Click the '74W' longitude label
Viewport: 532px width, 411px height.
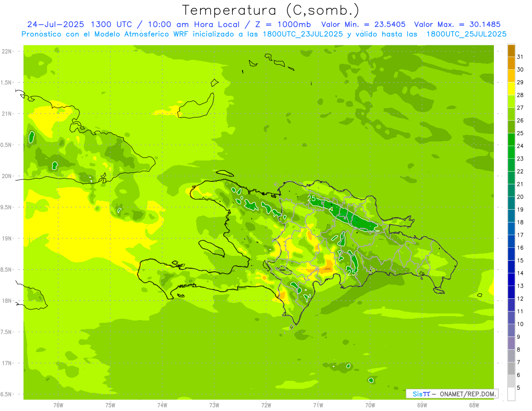pos(162,405)
